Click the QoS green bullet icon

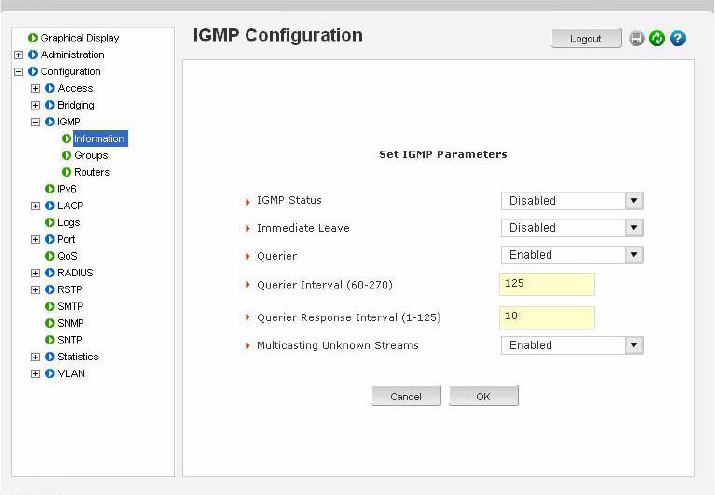pyautogui.click(x=50, y=256)
